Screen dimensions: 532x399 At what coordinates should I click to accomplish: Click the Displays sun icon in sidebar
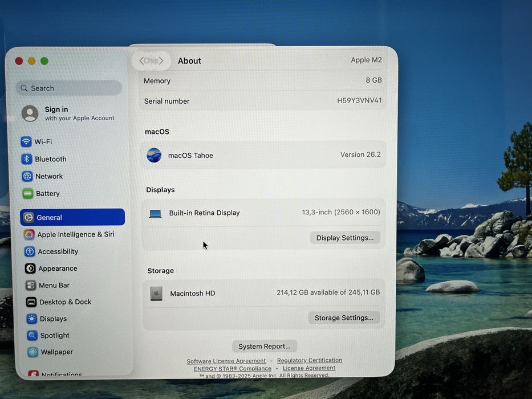point(31,319)
